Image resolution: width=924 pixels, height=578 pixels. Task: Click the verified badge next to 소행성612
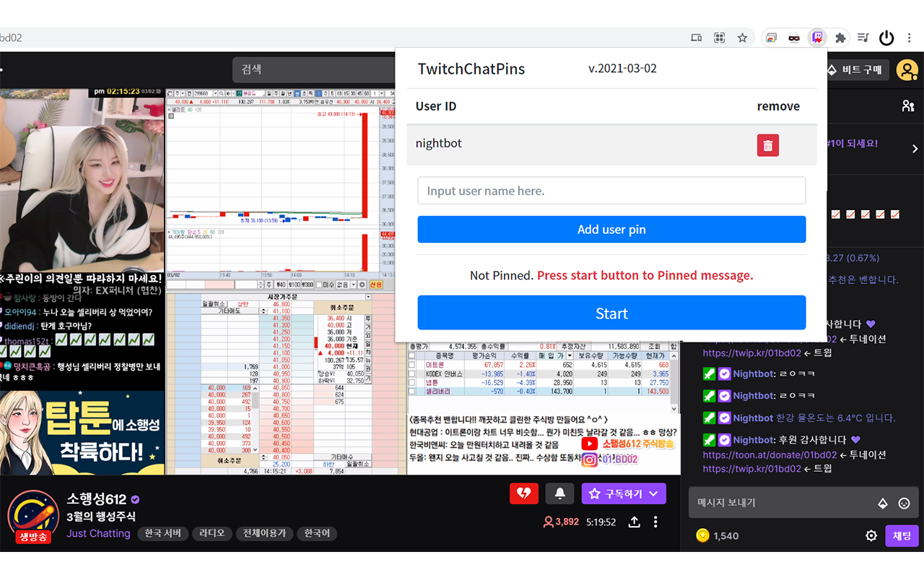point(135,499)
